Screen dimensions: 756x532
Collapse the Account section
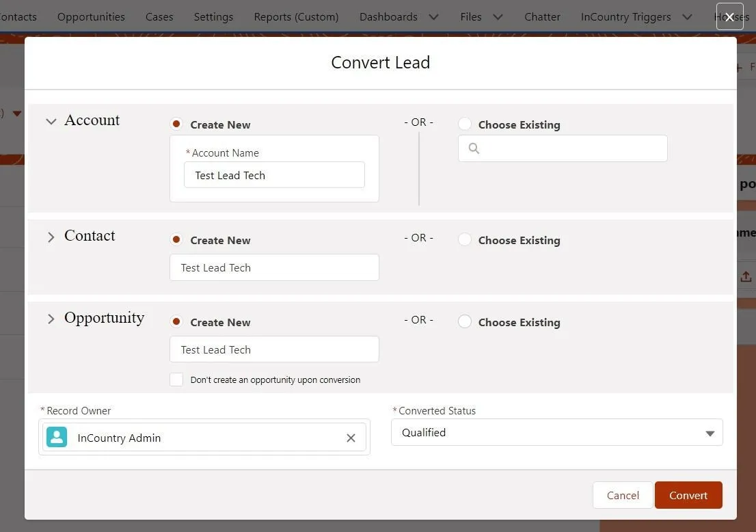[51, 122]
